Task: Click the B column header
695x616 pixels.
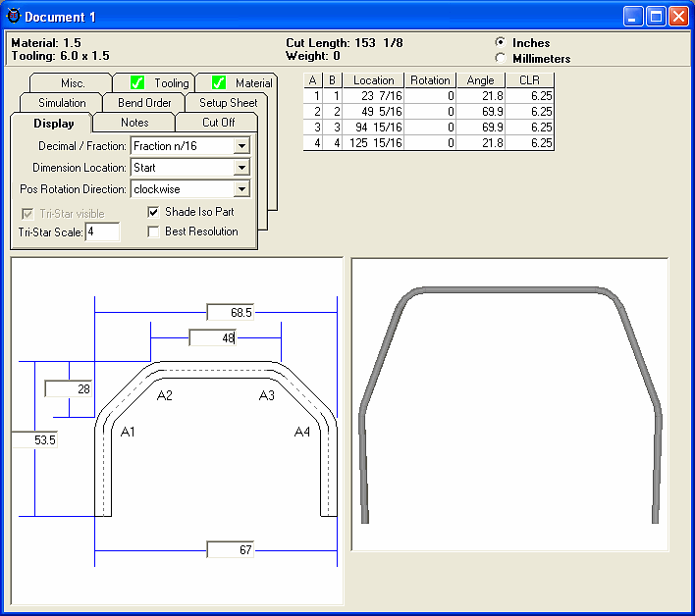Action: click(333, 80)
